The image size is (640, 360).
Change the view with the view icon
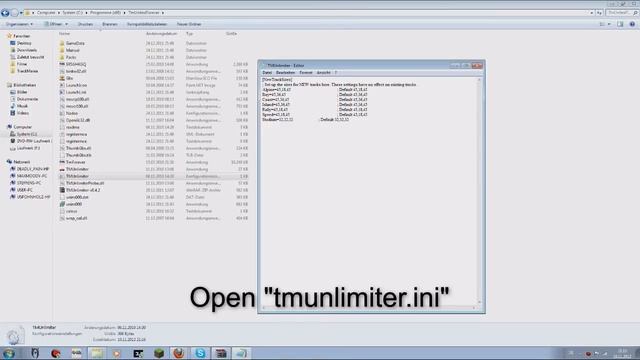click(x=602, y=24)
